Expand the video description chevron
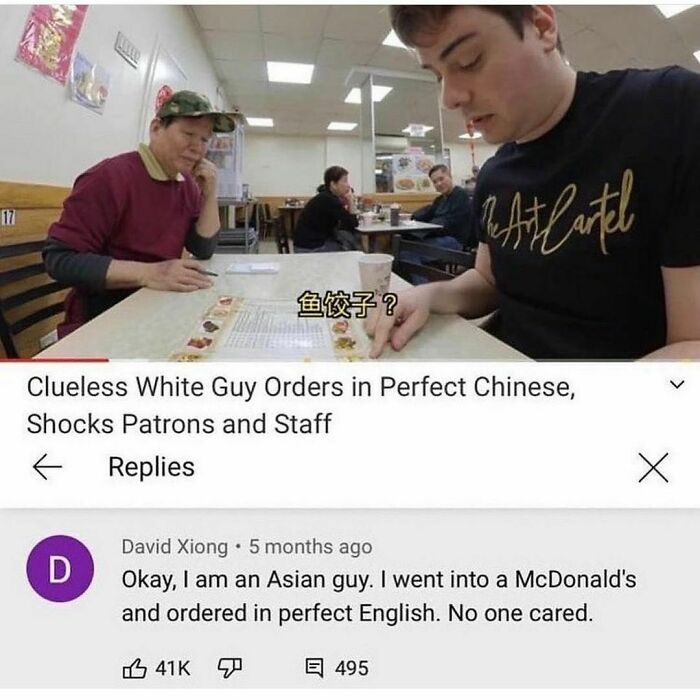This screenshot has width=700, height=700. 677,384
